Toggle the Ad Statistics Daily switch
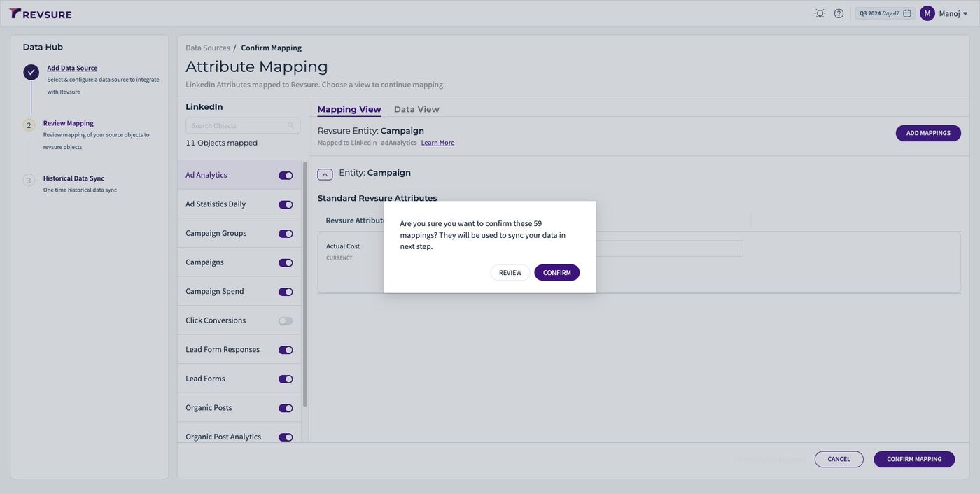Screen dimensions: 980x494 [286, 205]
